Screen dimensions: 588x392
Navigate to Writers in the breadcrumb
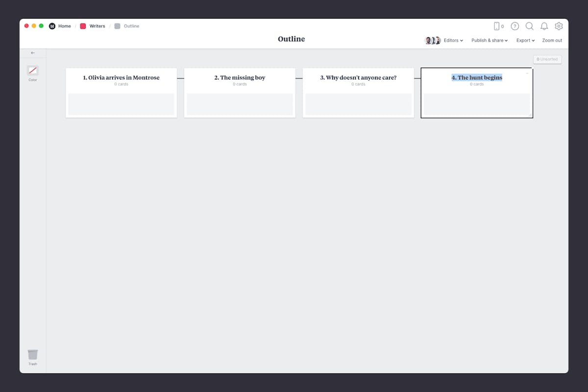(x=97, y=26)
